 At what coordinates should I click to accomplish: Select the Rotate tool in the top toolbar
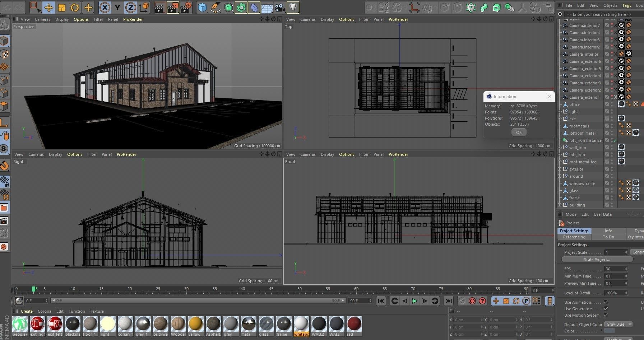[x=75, y=7]
